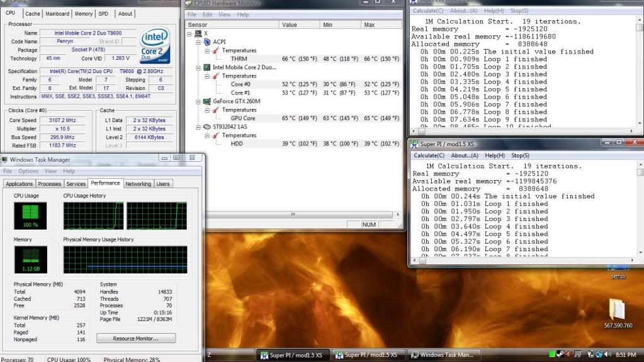644x362 pixels.
Task: Switch to the Cache tab in CPU-Z
Action: click(33, 14)
